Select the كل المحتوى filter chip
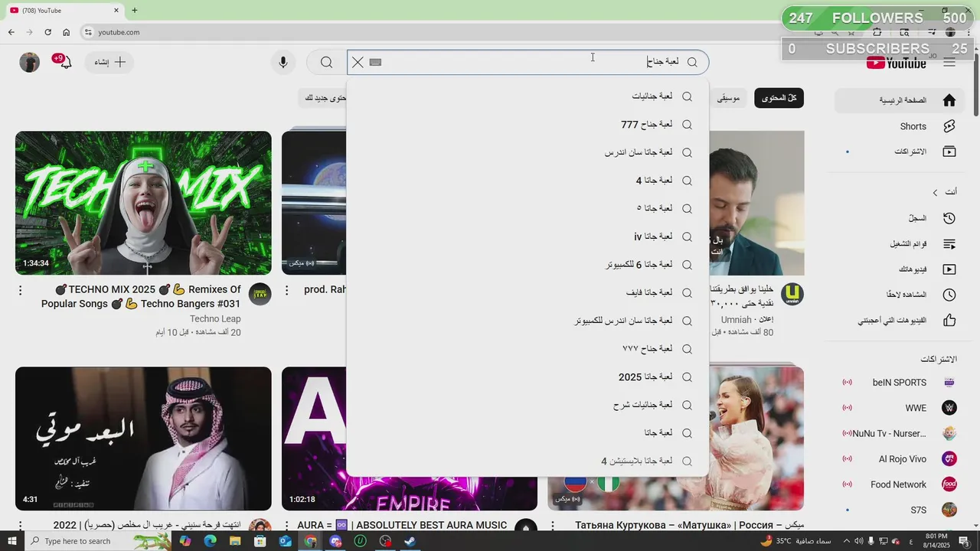 779,98
